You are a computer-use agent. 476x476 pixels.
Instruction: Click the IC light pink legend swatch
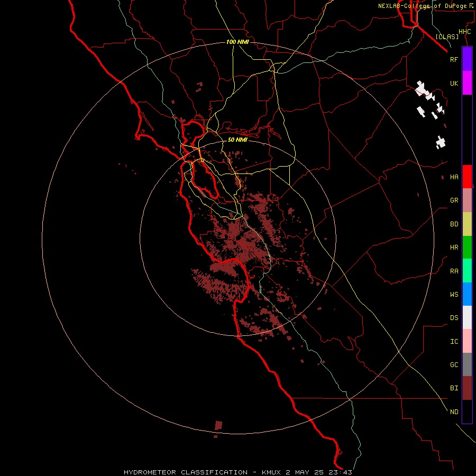click(467, 341)
